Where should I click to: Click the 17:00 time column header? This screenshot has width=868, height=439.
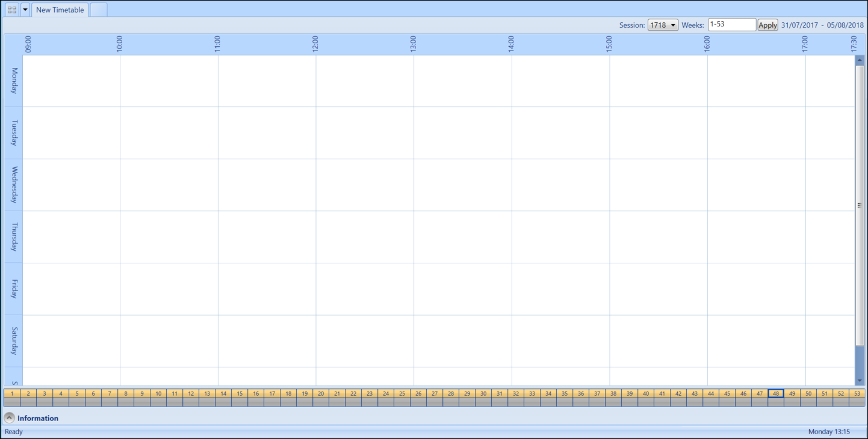click(805, 45)
